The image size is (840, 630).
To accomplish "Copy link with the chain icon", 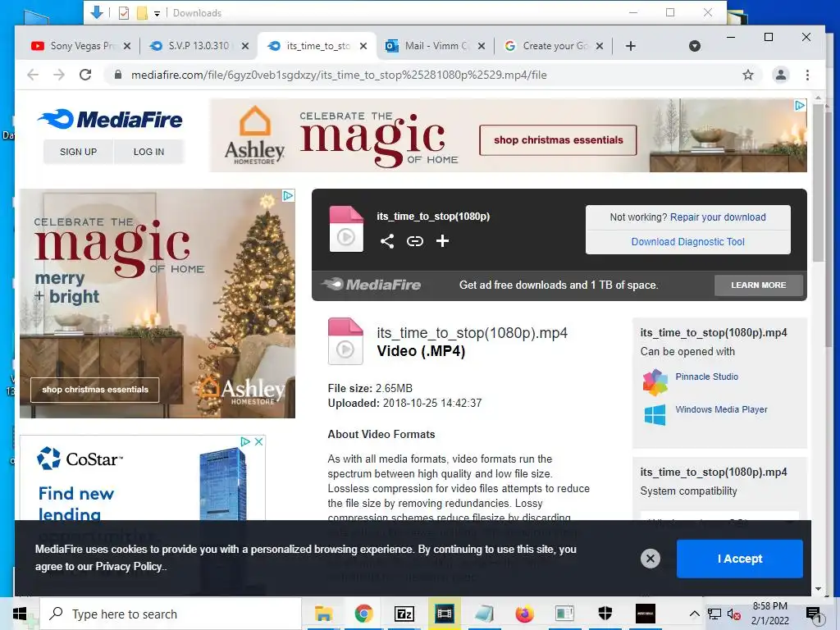I will tap(414, 241).
